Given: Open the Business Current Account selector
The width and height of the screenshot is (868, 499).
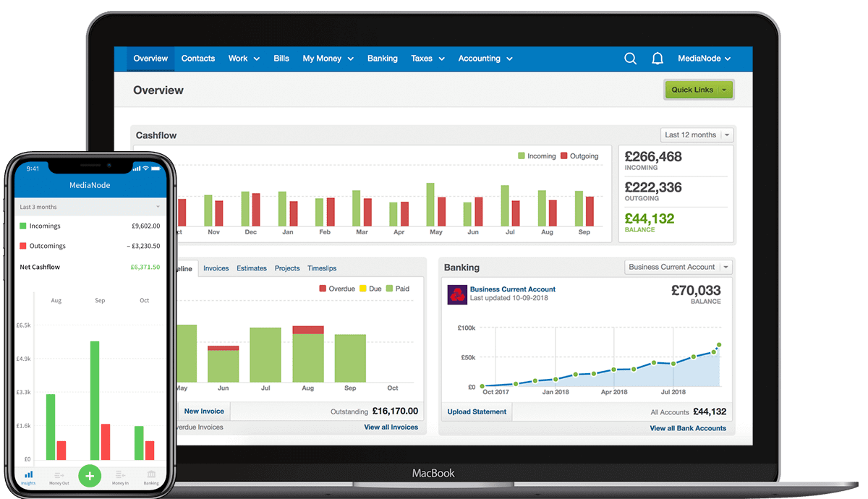Looking at the screenshot, I should 678,267.
